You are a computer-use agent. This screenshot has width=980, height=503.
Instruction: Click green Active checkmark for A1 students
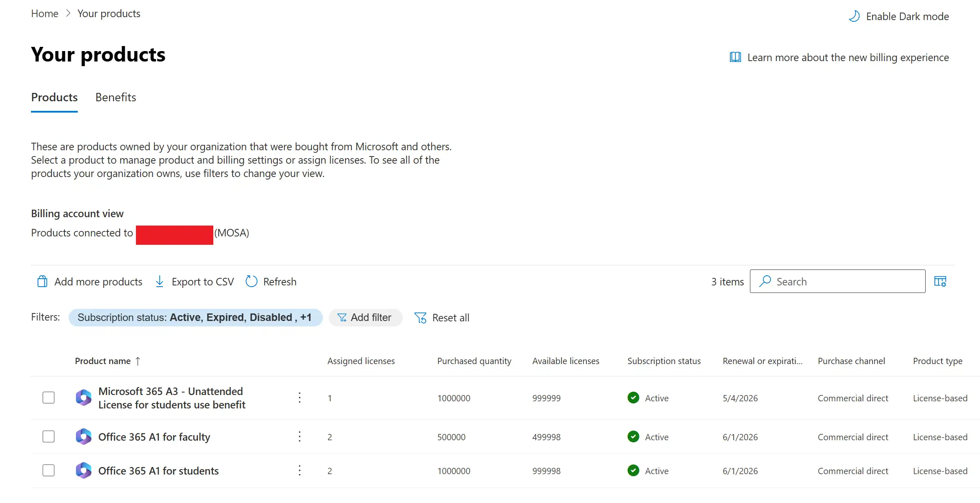633,470
